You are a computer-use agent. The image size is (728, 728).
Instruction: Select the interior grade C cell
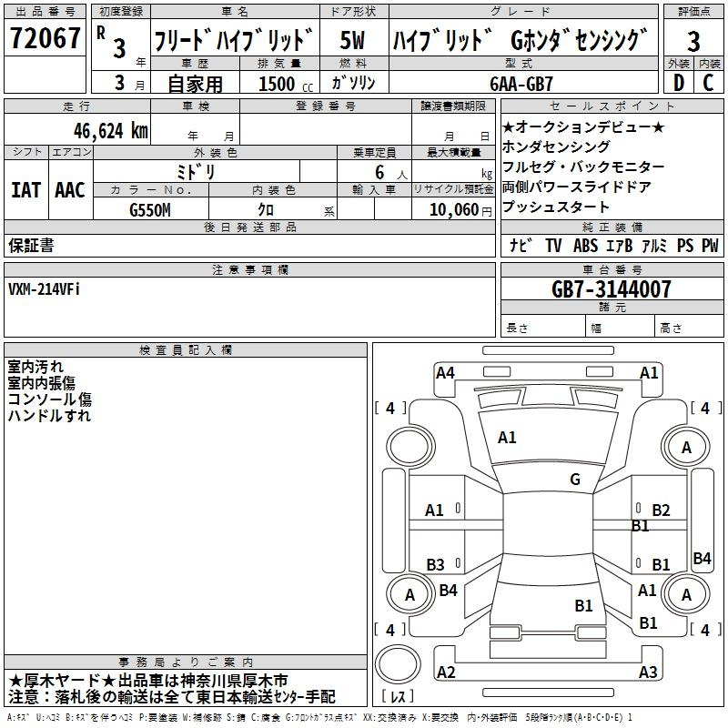pyautogui.click(x=708, y=82)
